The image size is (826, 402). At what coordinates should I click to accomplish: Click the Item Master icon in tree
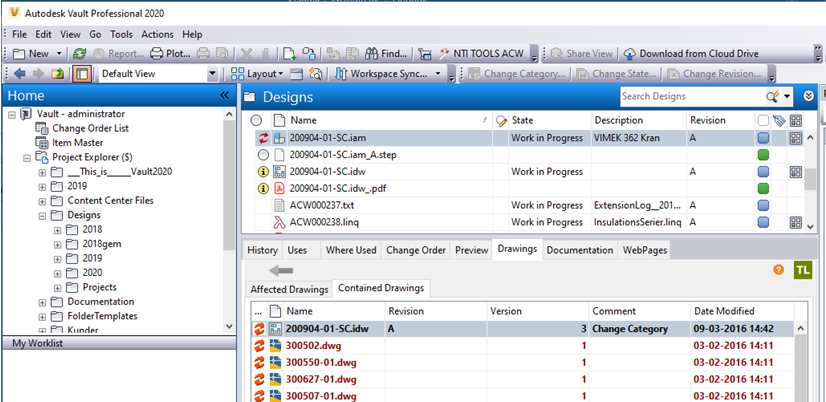click(x=42, y=142)
